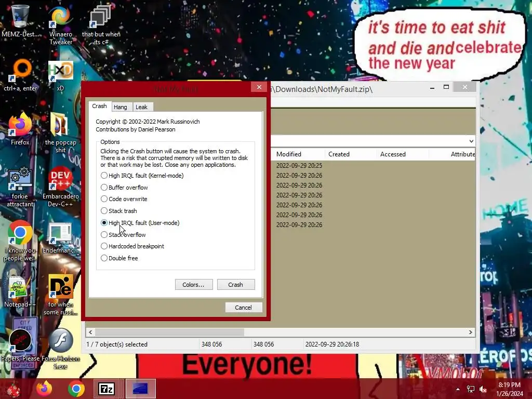
Task: Sort 7-Zip list by Modified column
Action: (x=299, y=154)
